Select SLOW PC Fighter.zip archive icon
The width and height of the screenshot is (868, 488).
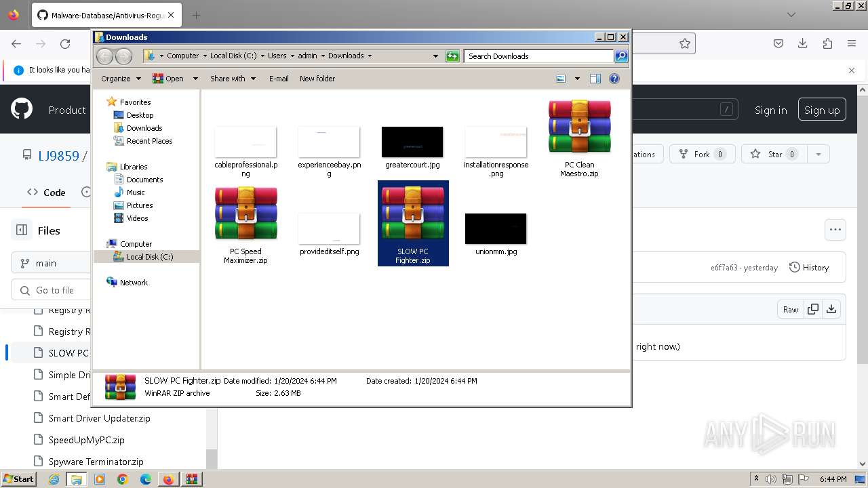[412, 213]
